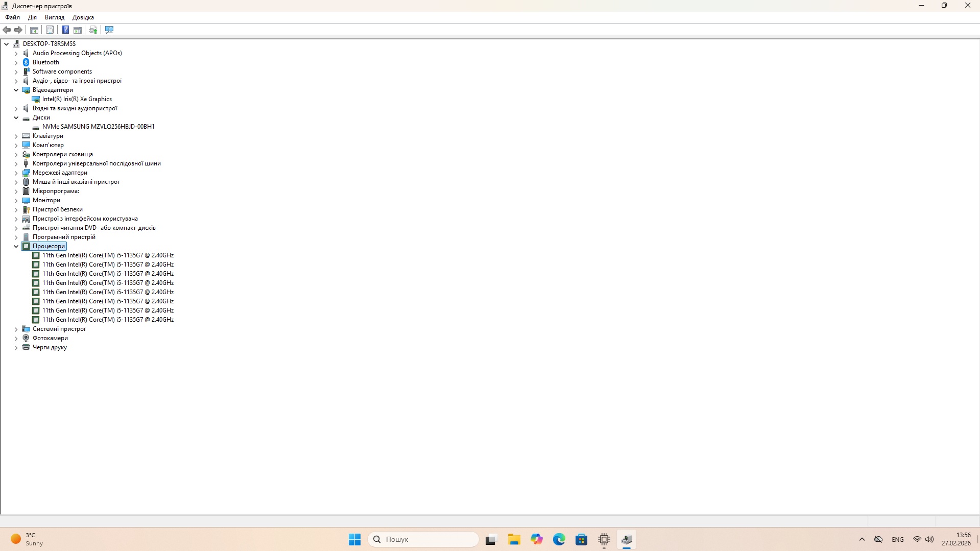Open the Вигляд menu
980x551 pixels.
(x=54, y=17)
